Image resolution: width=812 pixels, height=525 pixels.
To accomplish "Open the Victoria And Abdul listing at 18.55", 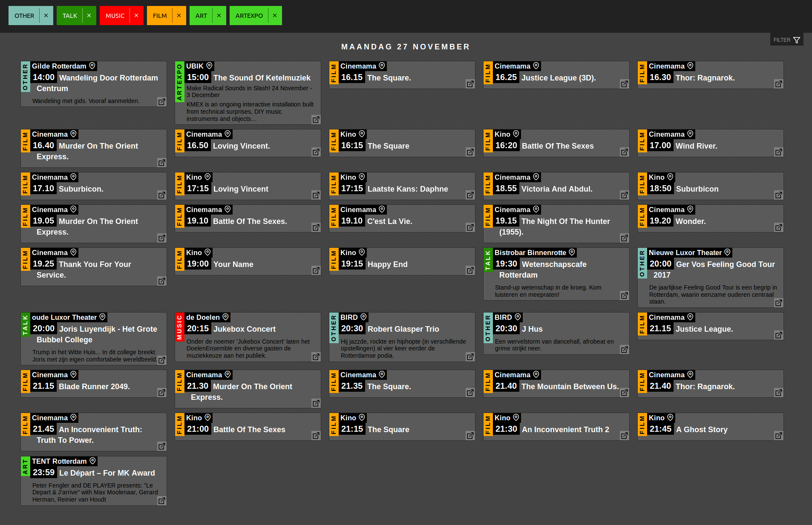I will pyautogui.click(x=556, y=186).
